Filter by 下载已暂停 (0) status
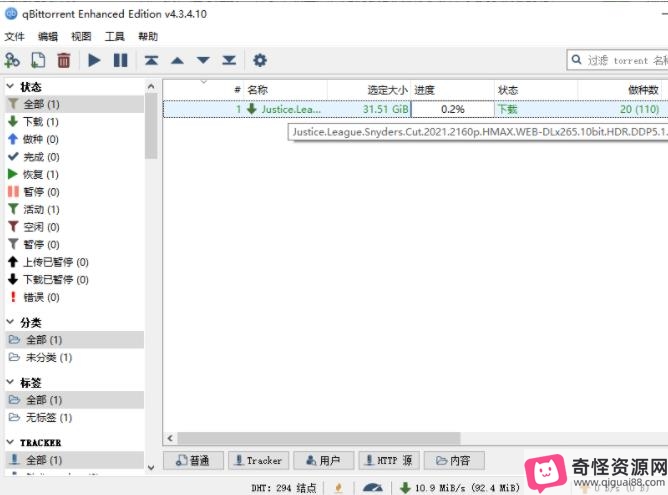 coord(75,279)
